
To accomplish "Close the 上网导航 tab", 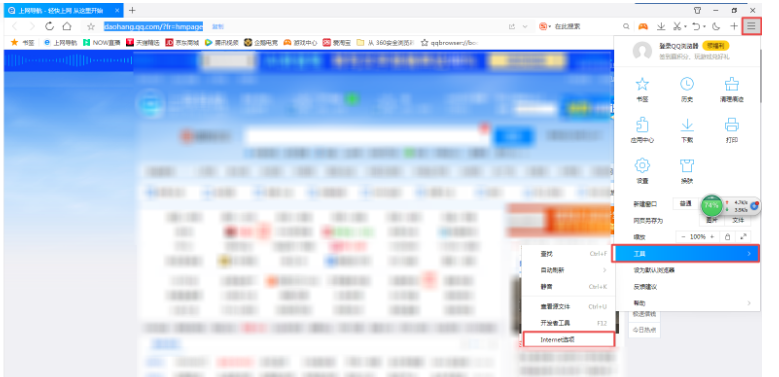I will coord(117,10).
